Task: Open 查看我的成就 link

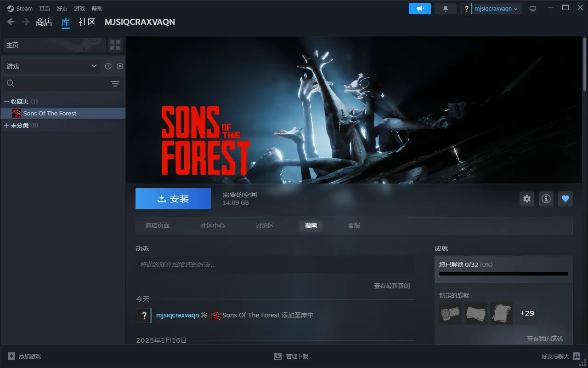Action: tap(544, 339)
